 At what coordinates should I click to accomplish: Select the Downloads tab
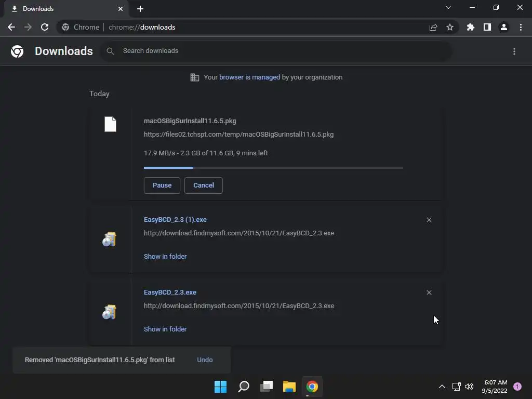tap(66, 9)
